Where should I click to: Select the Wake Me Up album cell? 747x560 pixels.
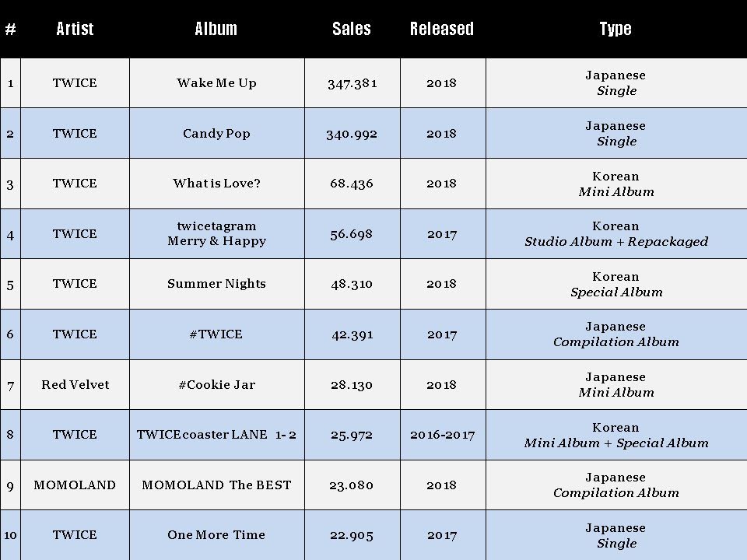pos(217,83)
